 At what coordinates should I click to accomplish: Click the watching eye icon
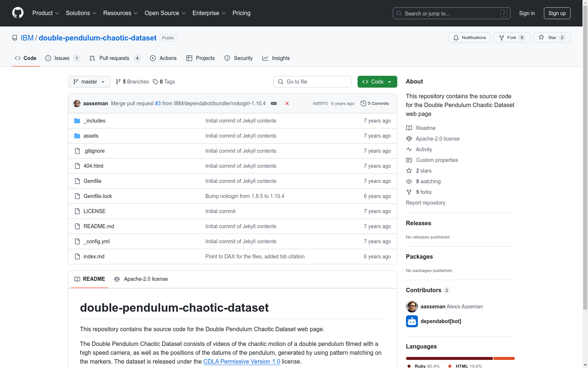(x=409, y=181)
